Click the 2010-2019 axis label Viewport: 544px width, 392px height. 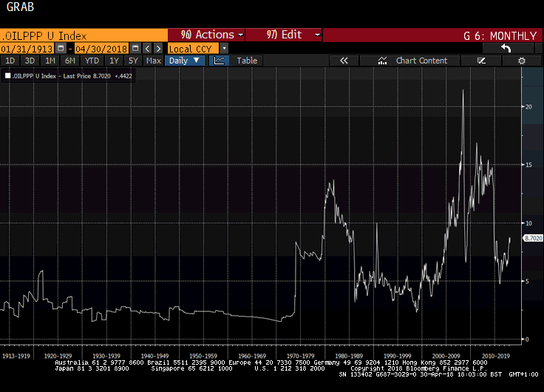(x=495, y=356)
